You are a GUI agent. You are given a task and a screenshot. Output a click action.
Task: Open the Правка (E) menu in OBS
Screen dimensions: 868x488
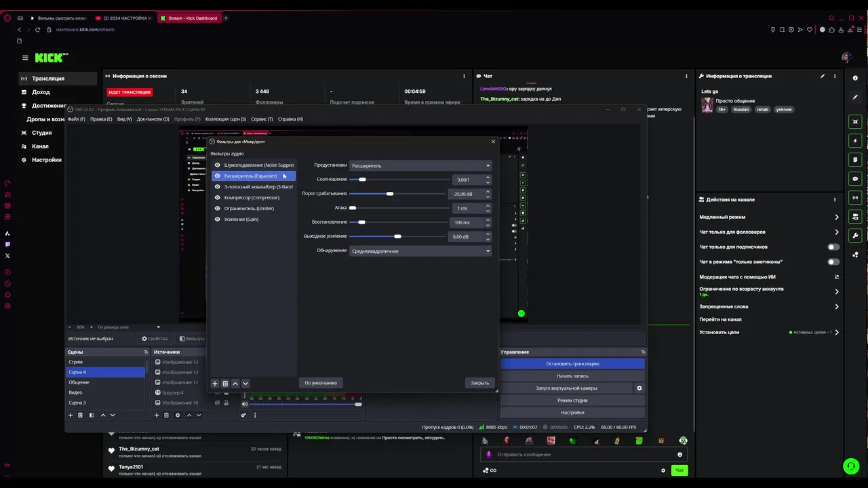click(101, 119)
